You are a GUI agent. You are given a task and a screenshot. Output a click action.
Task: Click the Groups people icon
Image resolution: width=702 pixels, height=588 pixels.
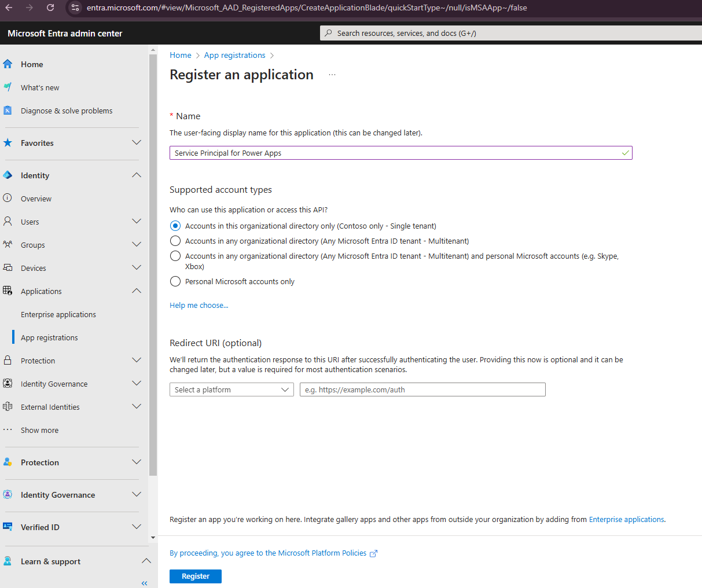tap(8, 244)
